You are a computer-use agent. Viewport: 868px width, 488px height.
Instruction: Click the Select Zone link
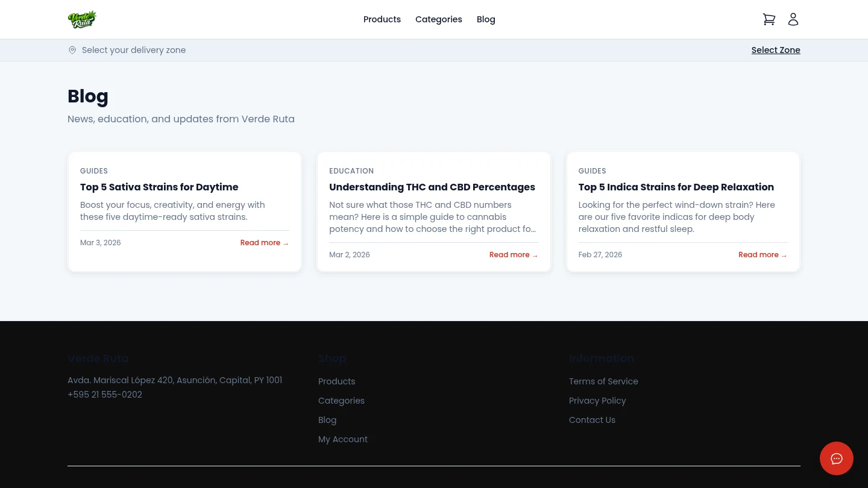click(775, 50)
